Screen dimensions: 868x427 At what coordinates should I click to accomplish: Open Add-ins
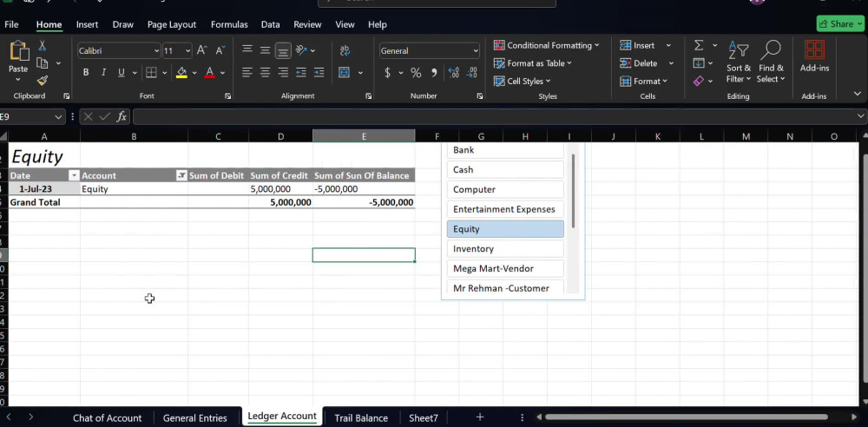pyautogui.click(x=814, y=56)
